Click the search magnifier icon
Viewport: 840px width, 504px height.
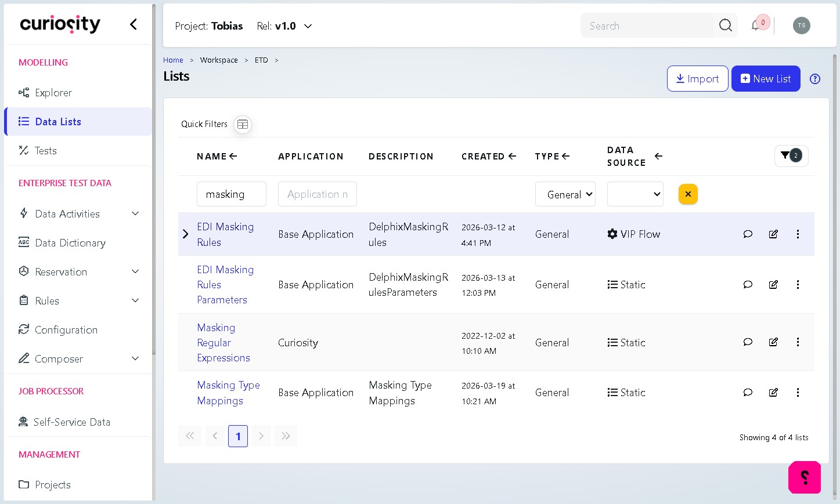coord(725,26)
